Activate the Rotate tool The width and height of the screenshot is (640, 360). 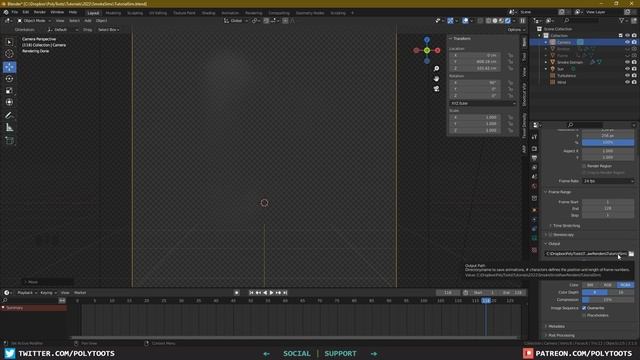click(9, 78)
